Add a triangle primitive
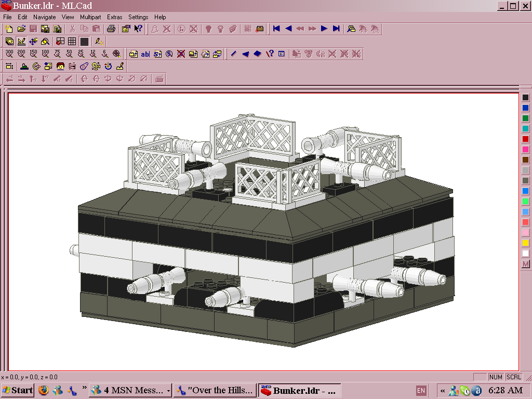Viewport: 532px width, 399px height. pos(245,54)
